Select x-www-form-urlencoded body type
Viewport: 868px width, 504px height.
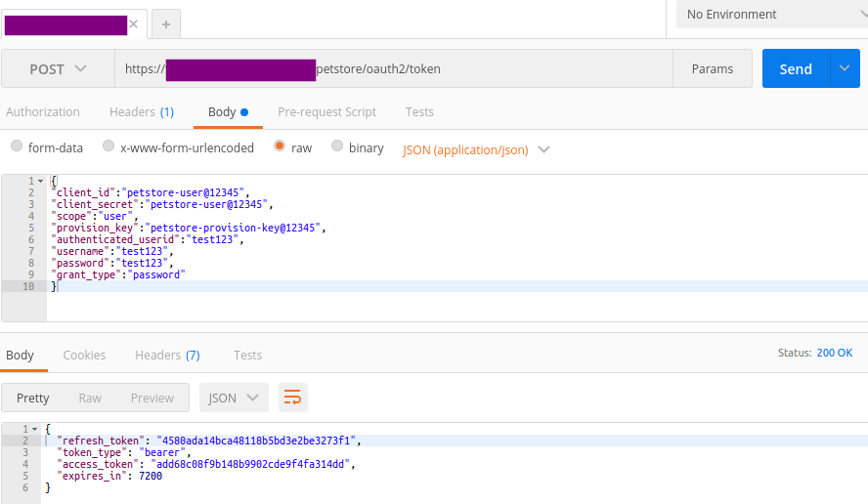pos(108,147)
